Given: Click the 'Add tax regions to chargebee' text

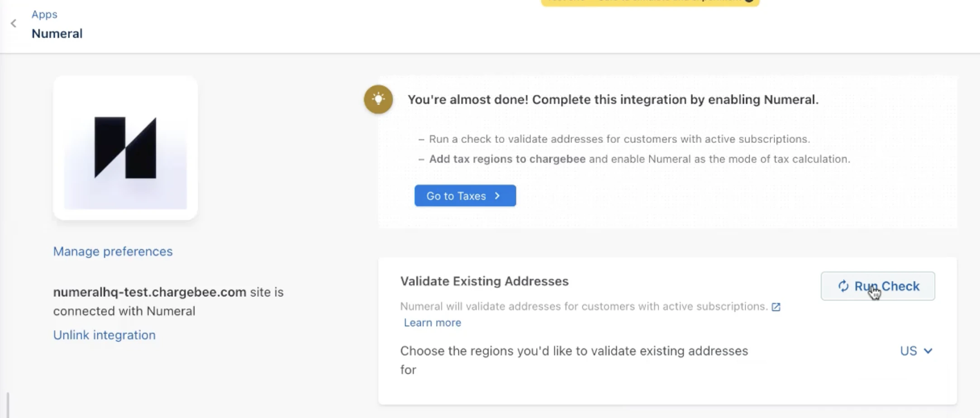Looking at the screenshot, I should (507, 159).
